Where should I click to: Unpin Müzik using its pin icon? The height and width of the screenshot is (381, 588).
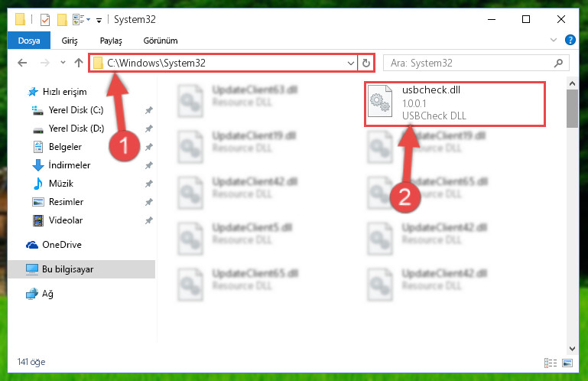tap(149, 184)
